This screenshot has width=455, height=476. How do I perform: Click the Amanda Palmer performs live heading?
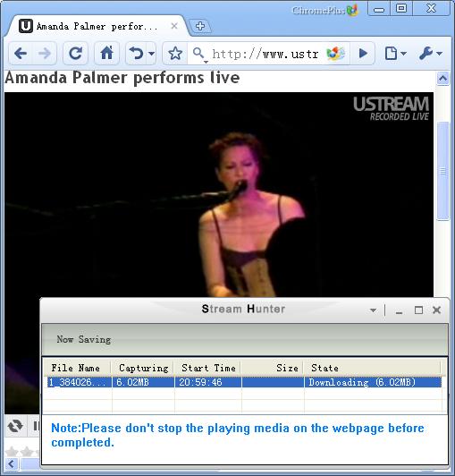[x=122, y=78]
